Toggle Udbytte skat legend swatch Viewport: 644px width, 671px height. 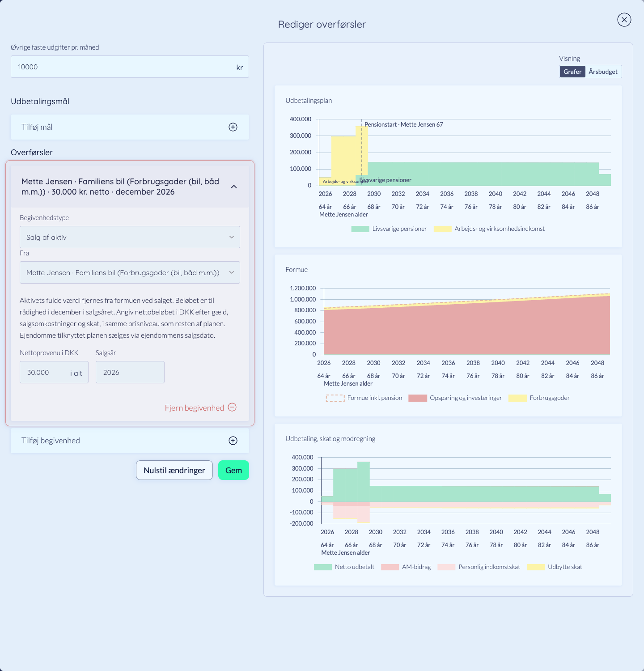[536, 567]
